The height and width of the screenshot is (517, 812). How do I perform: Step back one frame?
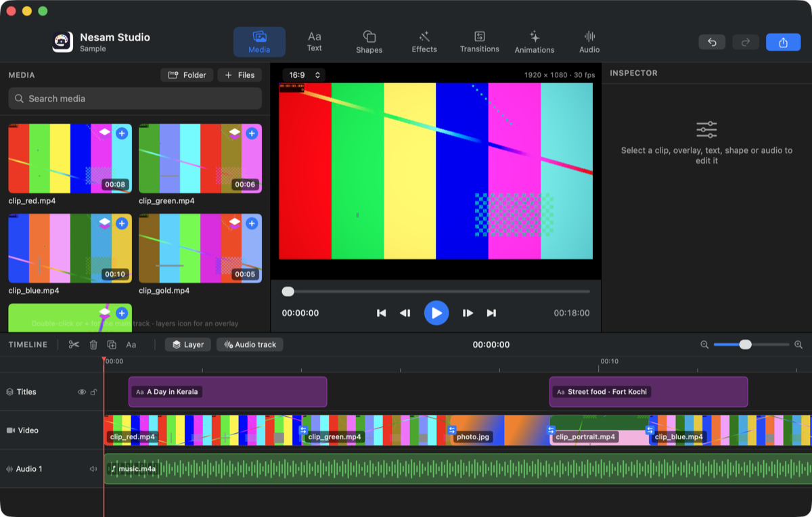click(405, 313)
